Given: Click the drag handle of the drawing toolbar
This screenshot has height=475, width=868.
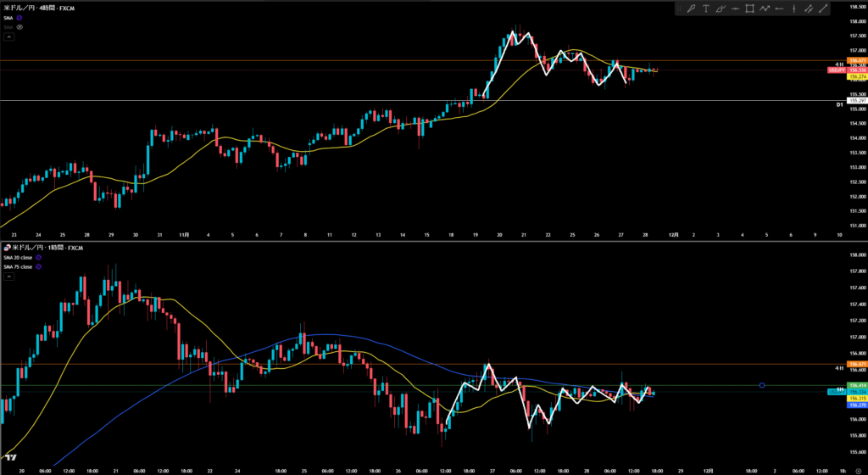Looking at the screenshot, I should 680,8.
